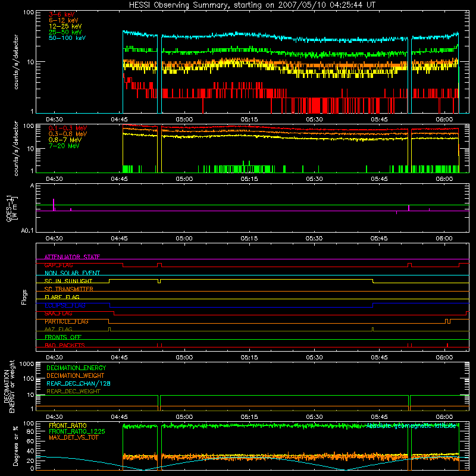The image size is (476, 476).
Task: Select the FRONTS_OFF flag label
Action: (x=63, y=337)
